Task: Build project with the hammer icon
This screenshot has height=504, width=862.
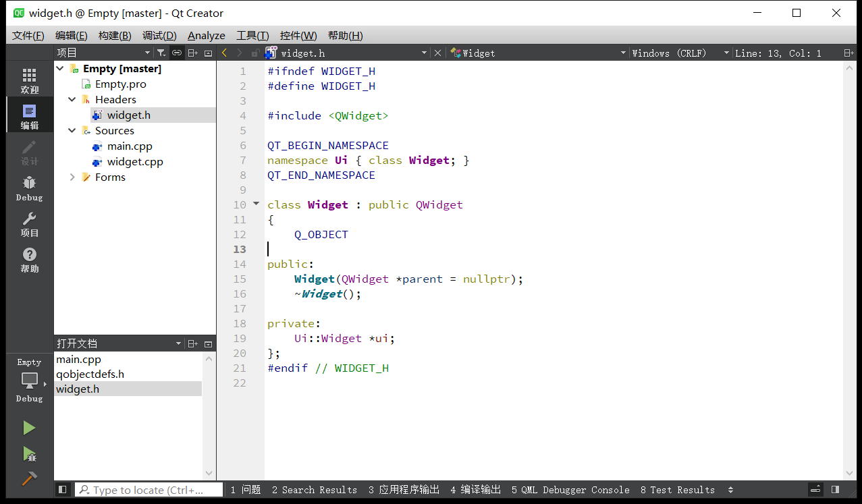Action: click(29, 478)
